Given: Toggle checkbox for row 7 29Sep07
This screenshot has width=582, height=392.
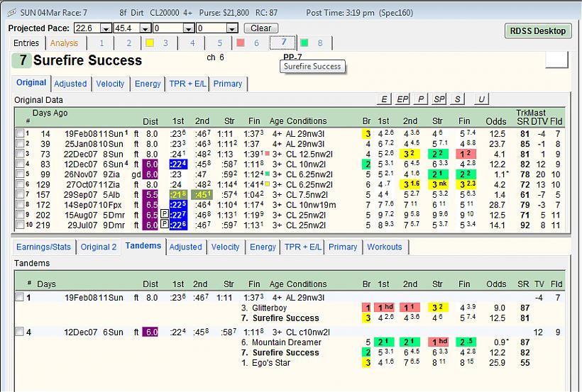Looking at the screenshot, I should point(20,194).
